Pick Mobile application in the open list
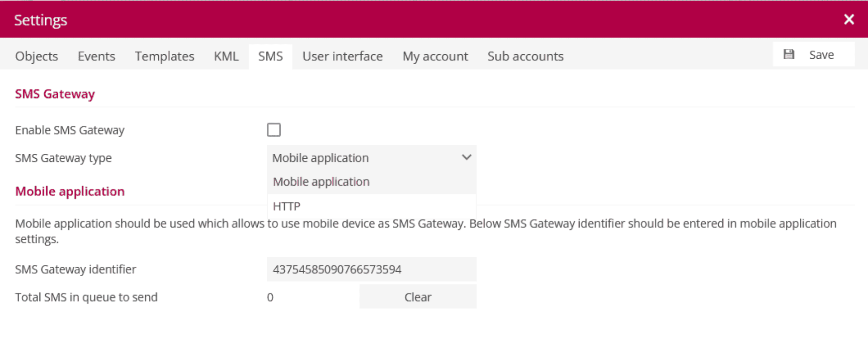The height and width of the screenshot is (364, 868). [x=321, y=182]
